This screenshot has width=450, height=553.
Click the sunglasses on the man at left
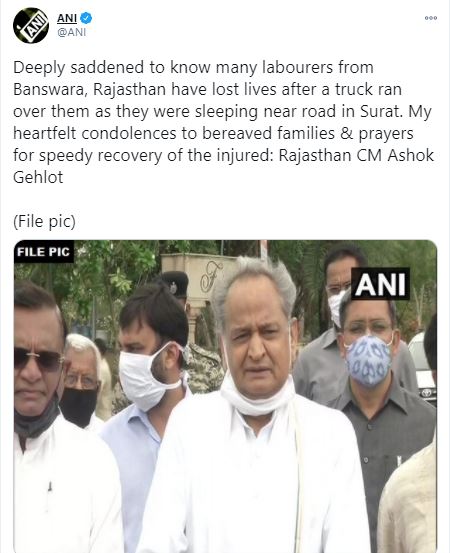(x=38, y=359)
